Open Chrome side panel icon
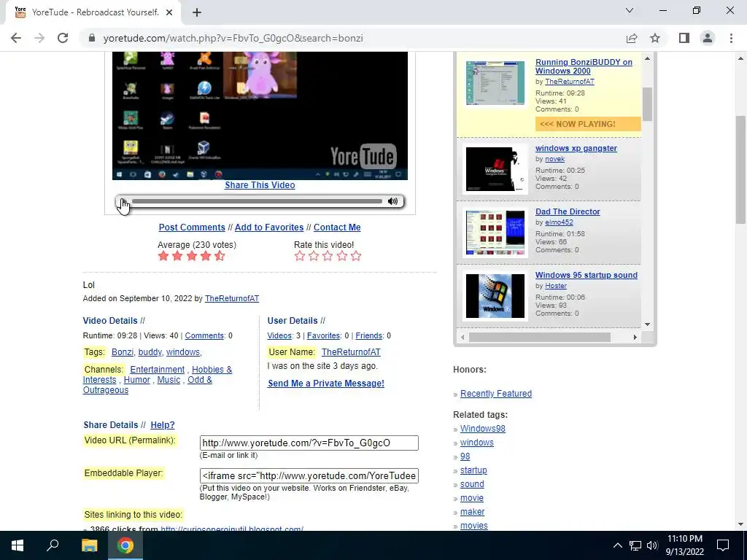This screenshot has height=560, width=747. point(684,38)
